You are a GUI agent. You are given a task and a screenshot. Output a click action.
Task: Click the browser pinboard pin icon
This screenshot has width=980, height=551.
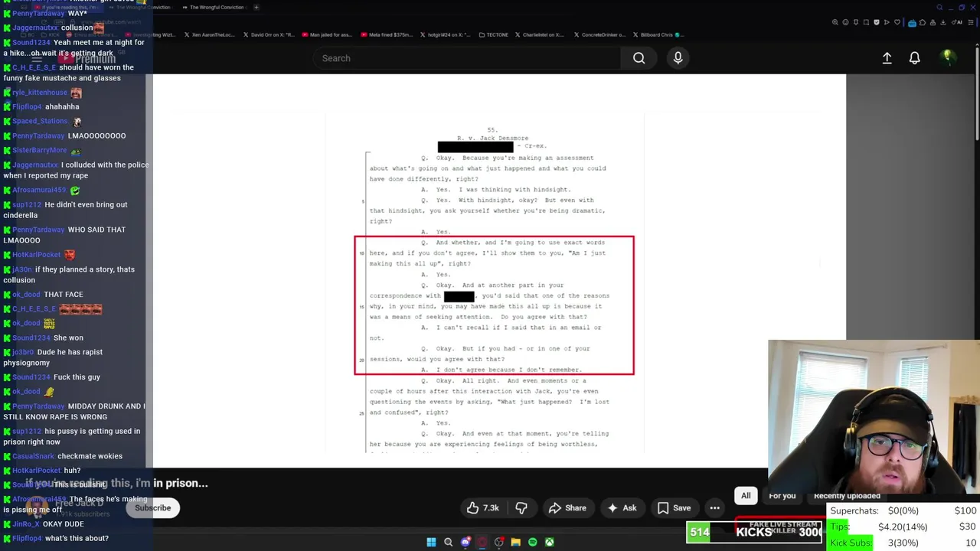click(x=856, y=22)
